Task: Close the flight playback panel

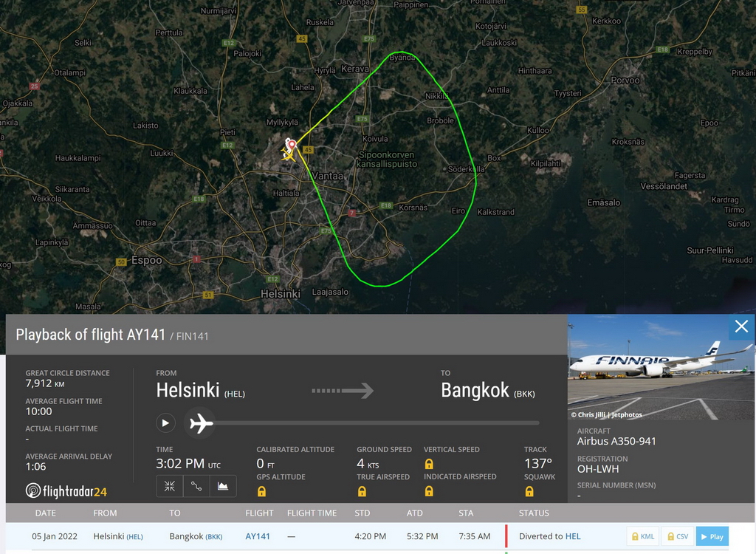Action: click(741, 326)
